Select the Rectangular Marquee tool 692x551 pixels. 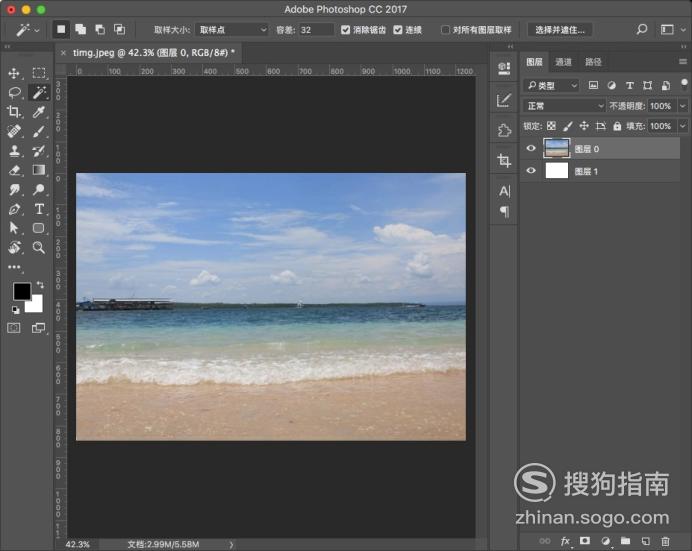coord(39,73)
